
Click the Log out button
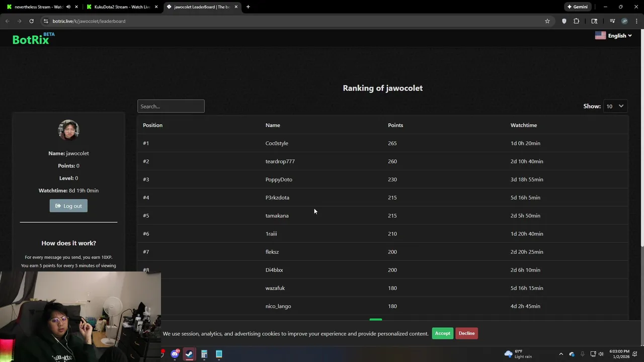coord(68,206)
